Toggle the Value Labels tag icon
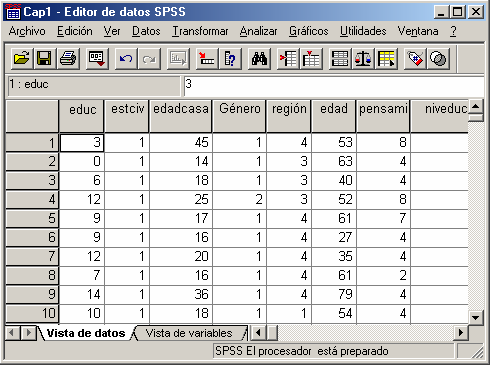The image size is (490, 365). [x=415, y=59]
